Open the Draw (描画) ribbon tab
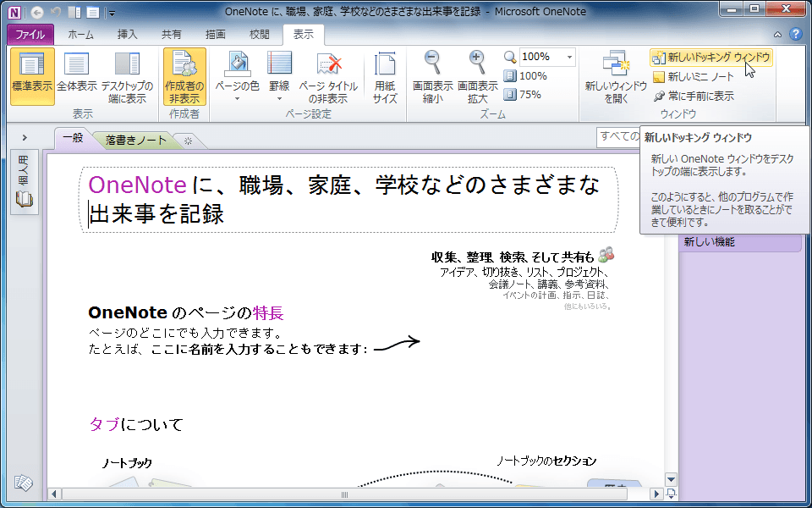Viewport: 812px width, 508px height. click(216, 35)
